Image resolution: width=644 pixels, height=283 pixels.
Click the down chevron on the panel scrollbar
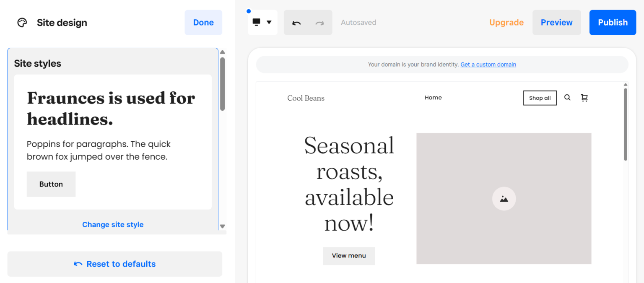222,226
